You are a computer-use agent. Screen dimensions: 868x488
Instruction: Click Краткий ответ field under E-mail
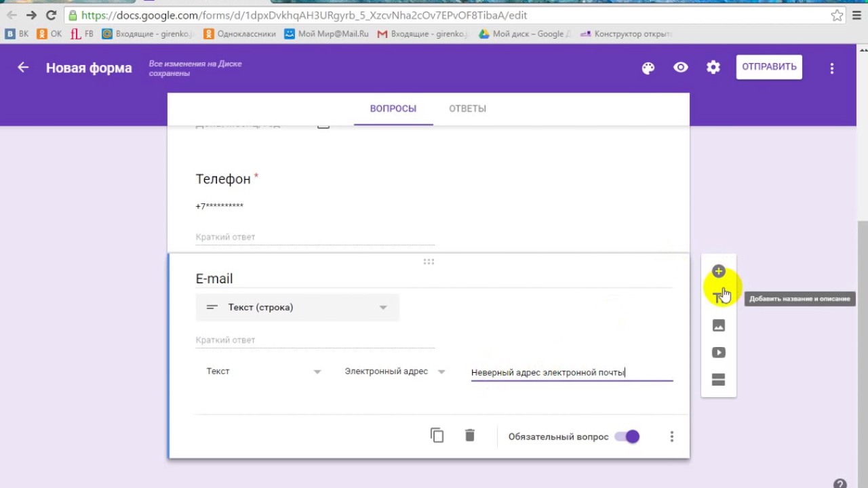pyautogui.click(x=315, y=340)
